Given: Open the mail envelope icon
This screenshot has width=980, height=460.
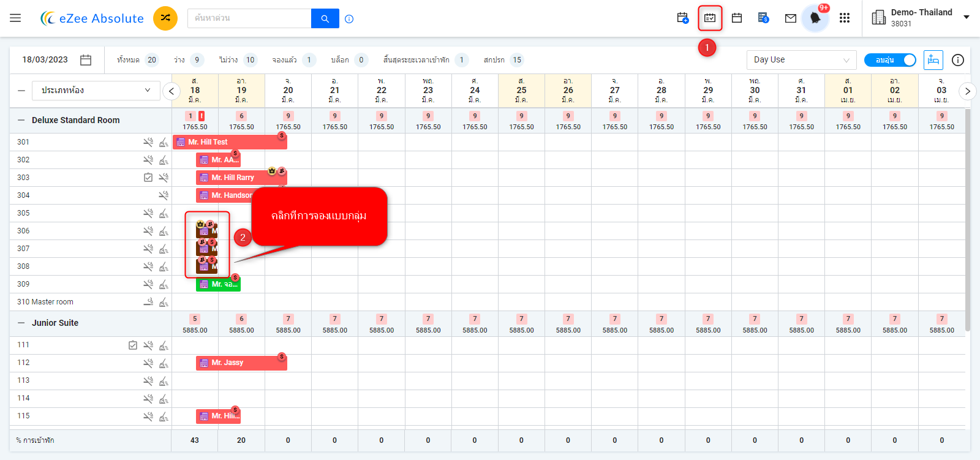Looking at the screenshot, I should pos(791,18).
